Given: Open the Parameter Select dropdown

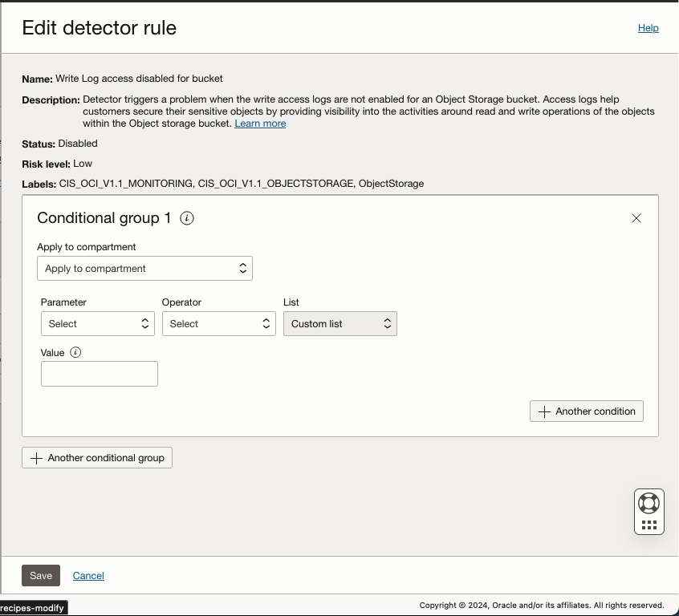Looking at the screenshot, I should [97, 323].
